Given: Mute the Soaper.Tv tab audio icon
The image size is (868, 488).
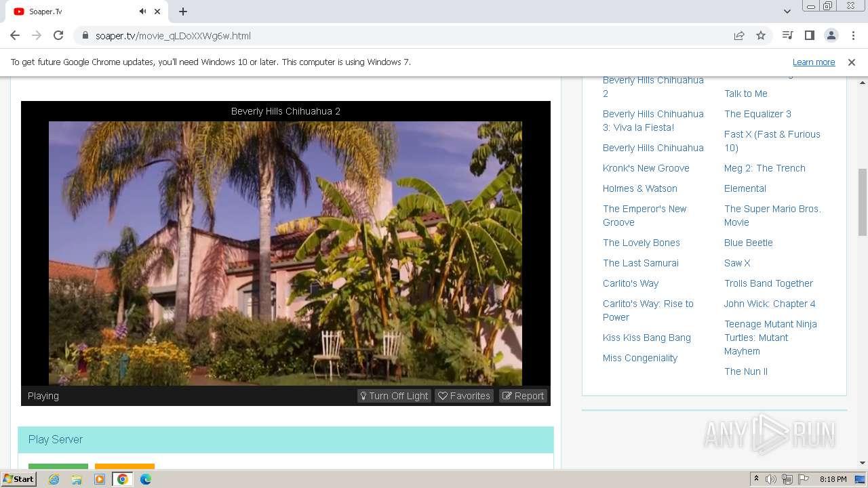Looking at the screenshot, I should [x=143, y=12].
